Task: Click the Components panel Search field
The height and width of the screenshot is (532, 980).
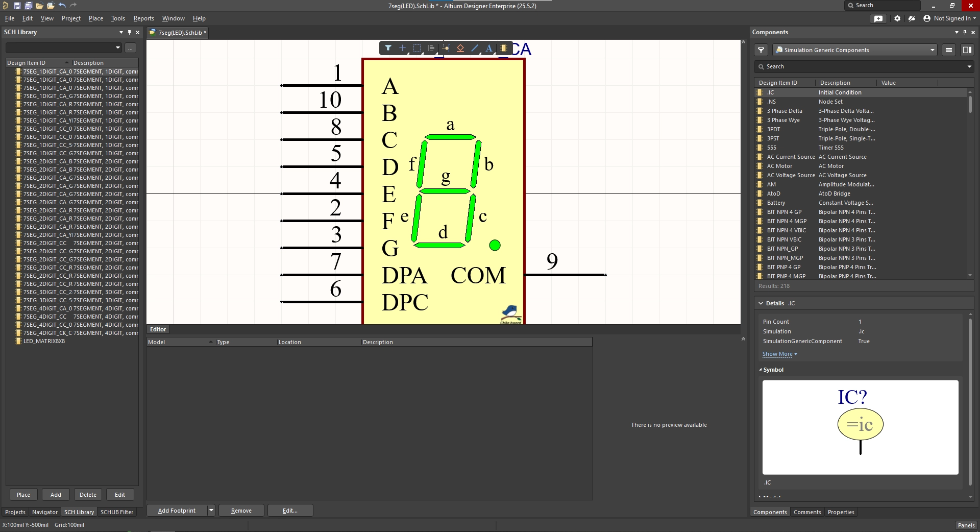Action: click(863, 66)
